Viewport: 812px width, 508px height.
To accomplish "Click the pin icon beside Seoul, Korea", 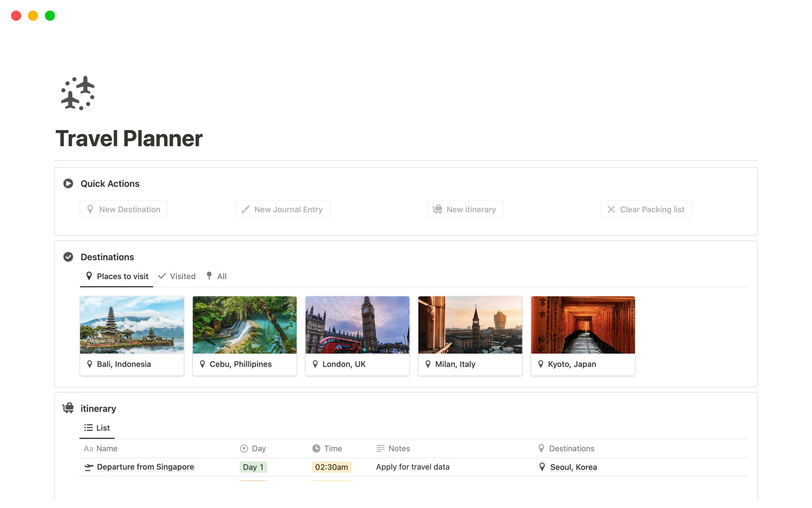I will pyautogui.click(x=542, y=467).
